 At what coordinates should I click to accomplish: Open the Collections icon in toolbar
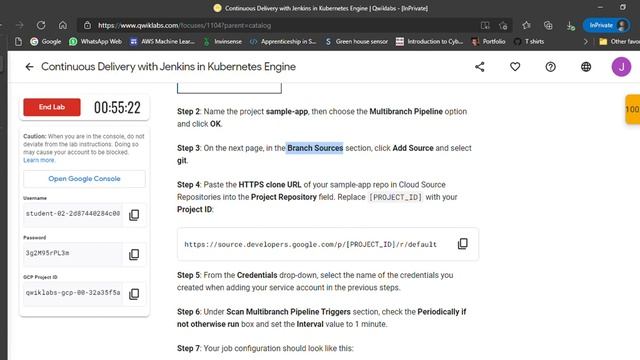pyautogui.click(x=548, y=25)
